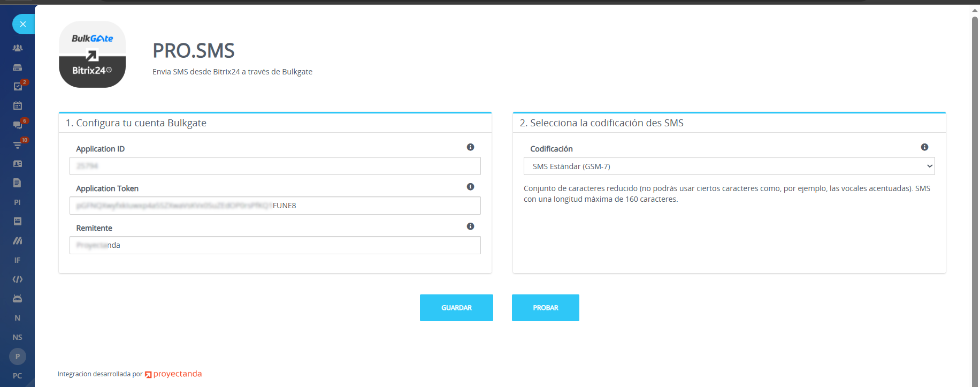Screen dimensions: 980x387
Task: Close the PRO.SMS slider panel
Action: pos(22,24)
